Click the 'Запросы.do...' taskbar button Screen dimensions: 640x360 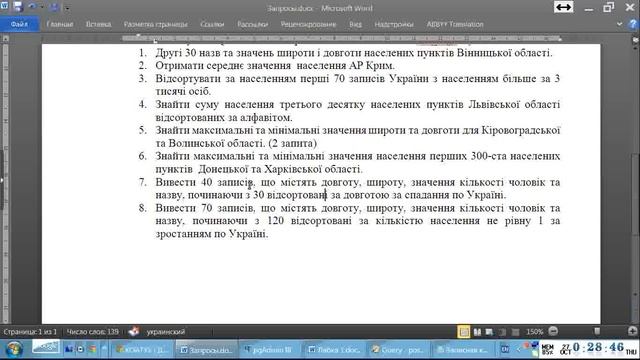[x=206, y=350]
